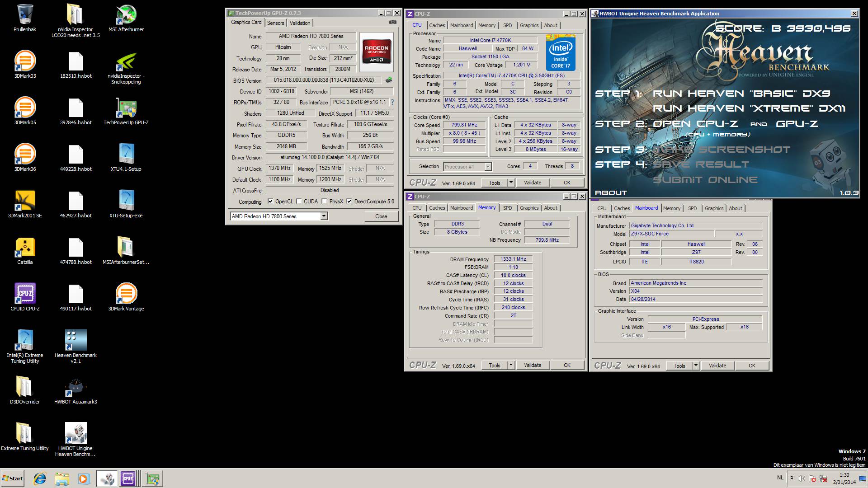Open Mainboard tab in top CPU-Z window

point(462,25)
